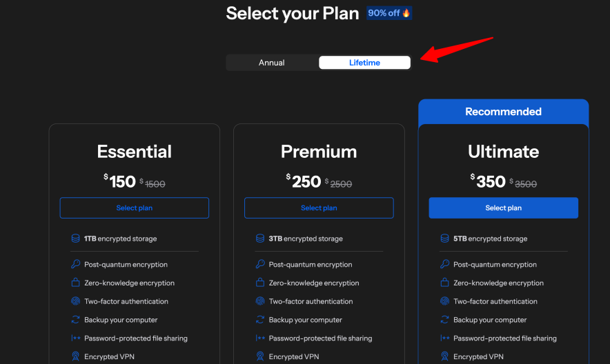The image size is (610, 364).
Task: Choose the Ultimate plan button
Action: pyautogui.click(x=503, y=208)
